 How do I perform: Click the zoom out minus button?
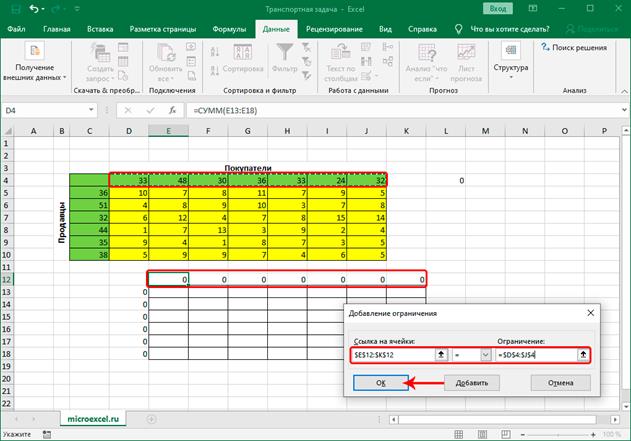coord(522,435)
